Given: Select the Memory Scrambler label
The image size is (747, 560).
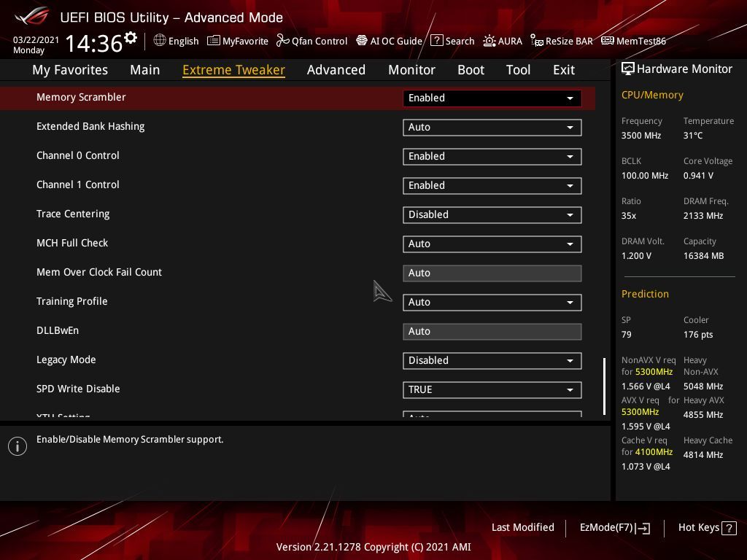Looking at the screenshot, I should [81, 97].
